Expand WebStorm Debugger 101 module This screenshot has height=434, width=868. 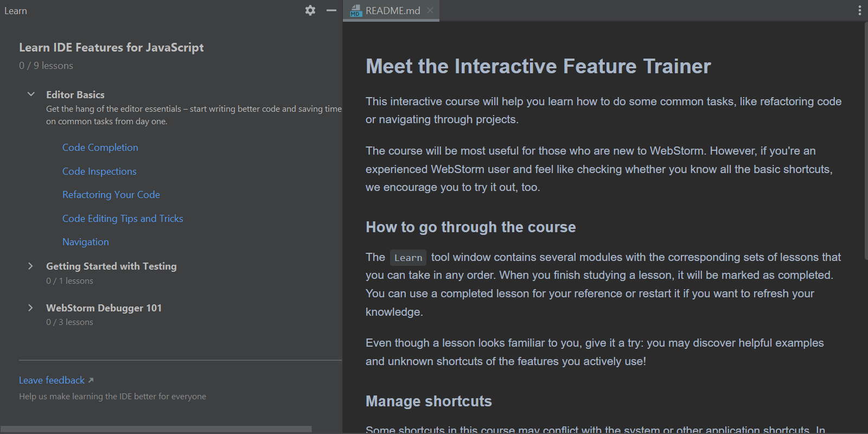(x=31, y=308)
